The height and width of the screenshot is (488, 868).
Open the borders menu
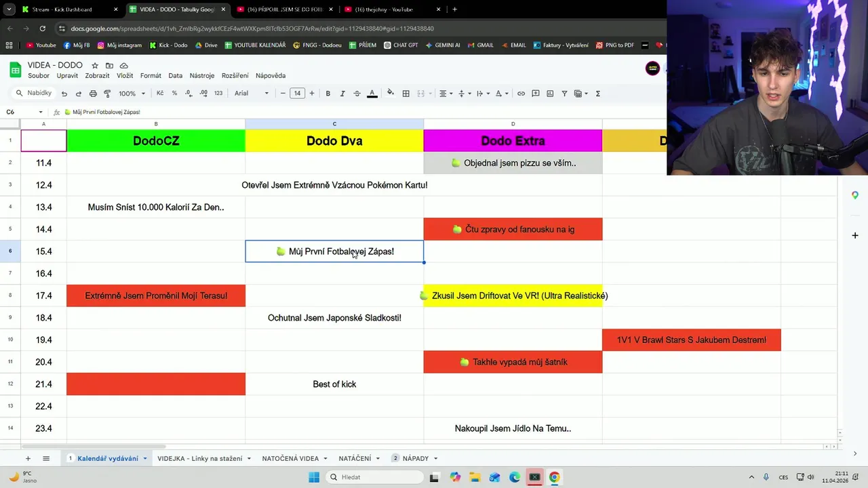coord(406,94)
